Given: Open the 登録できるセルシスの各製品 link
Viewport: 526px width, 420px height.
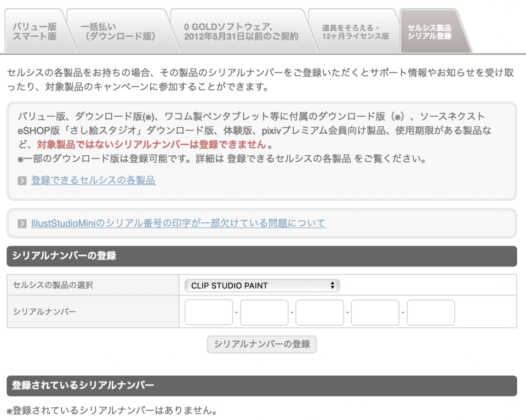Looking at the screenshot, I should coord(93,180).
